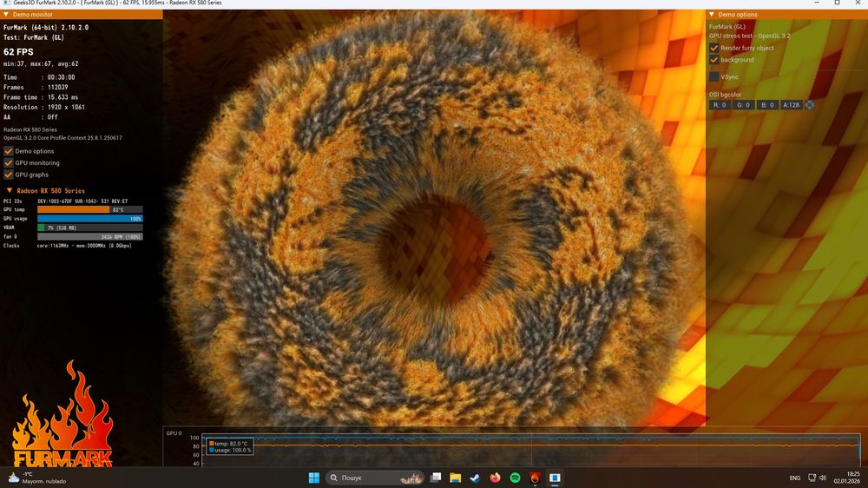Click the Frames 112039 value
The width and height of the screenshot is (868, 488).
click(57, 88)
